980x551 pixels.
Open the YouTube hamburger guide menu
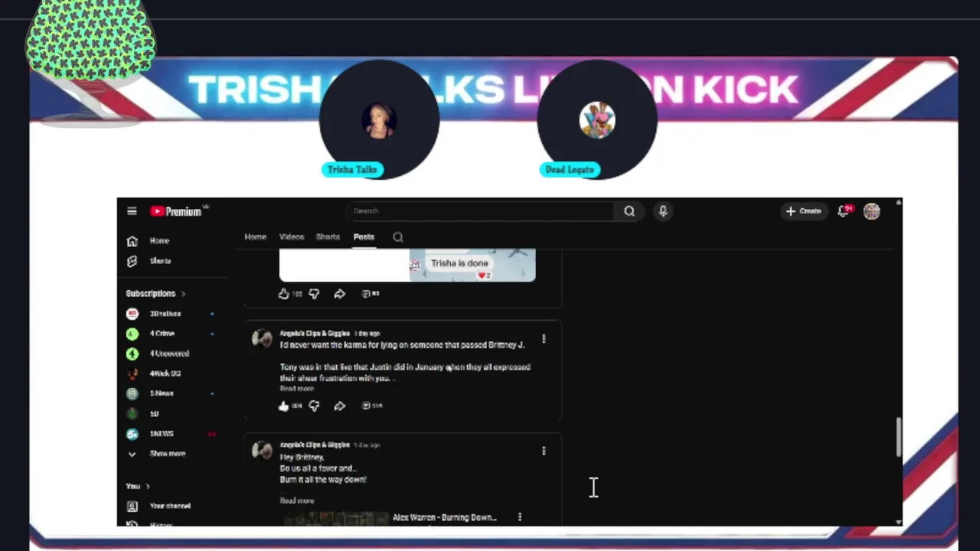pos(132,211)
